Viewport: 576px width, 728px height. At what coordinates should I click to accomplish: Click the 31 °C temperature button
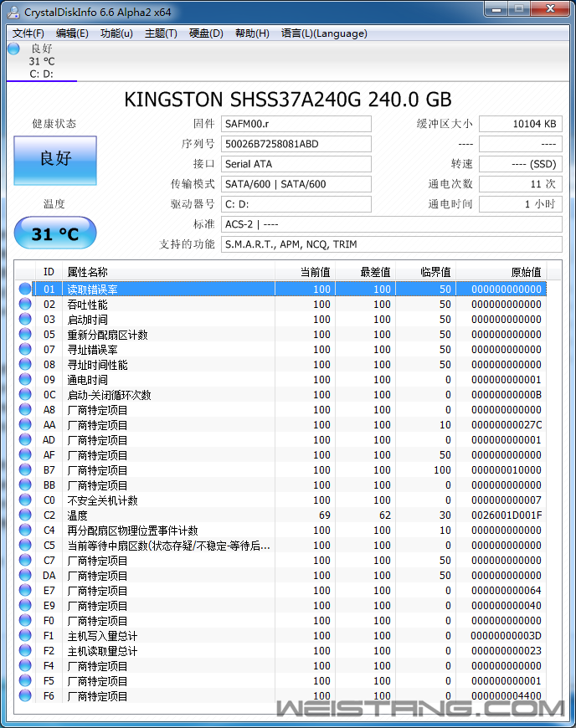pos(55,233)
